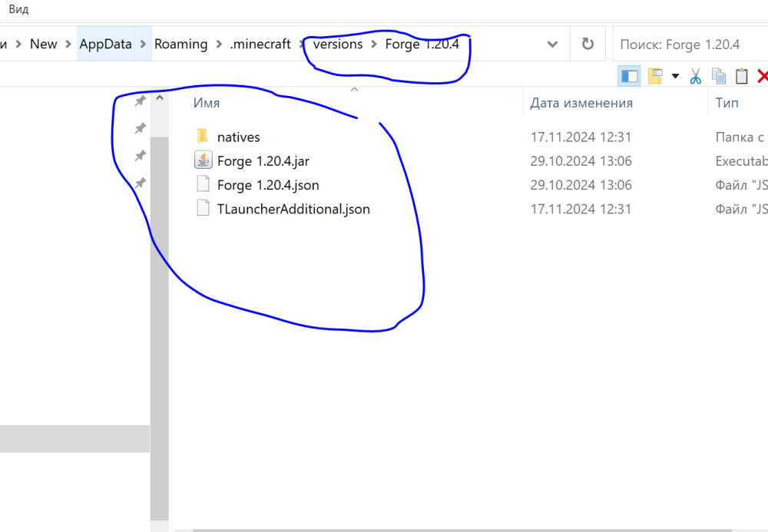Screen dimensions: 768x532
Task: Click the "Папка с" type cell of natives
Action: 740,137
